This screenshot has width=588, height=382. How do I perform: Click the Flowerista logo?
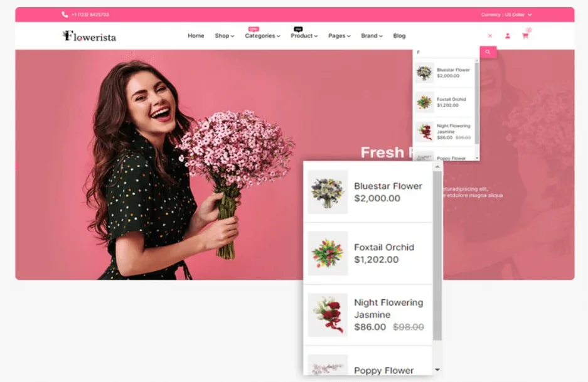tap(90, 36)
